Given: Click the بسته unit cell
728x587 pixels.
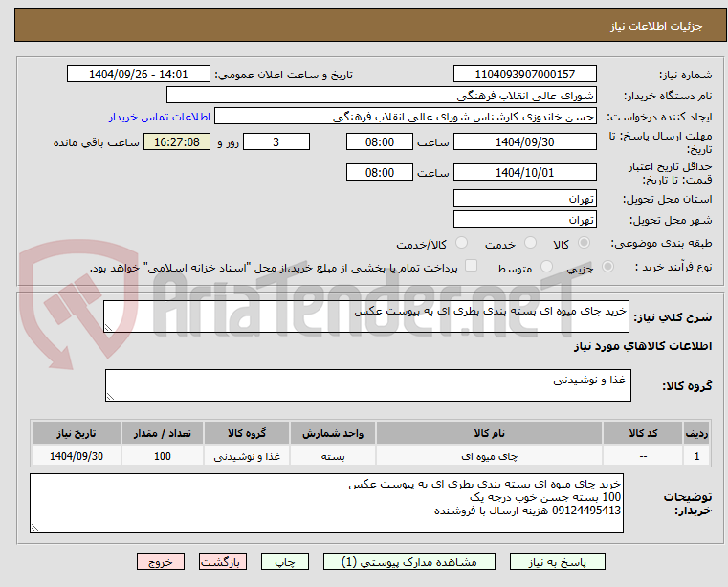Looking at the screenshot, I should tap(332, 456).
